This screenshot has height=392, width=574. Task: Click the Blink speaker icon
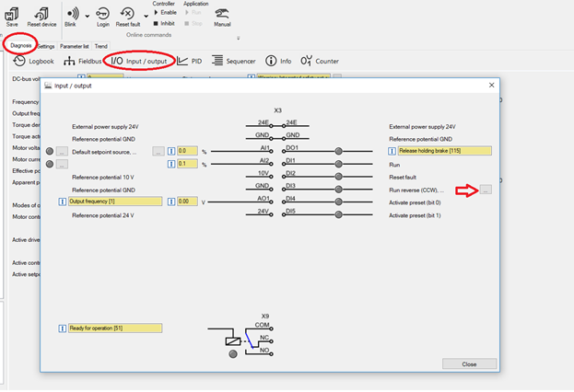coord(74,14)
